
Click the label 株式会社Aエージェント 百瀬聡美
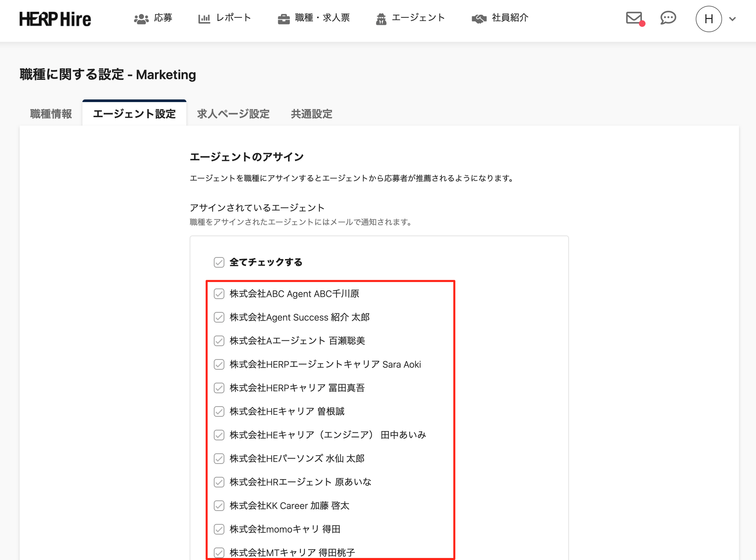[x=297, y=341]
